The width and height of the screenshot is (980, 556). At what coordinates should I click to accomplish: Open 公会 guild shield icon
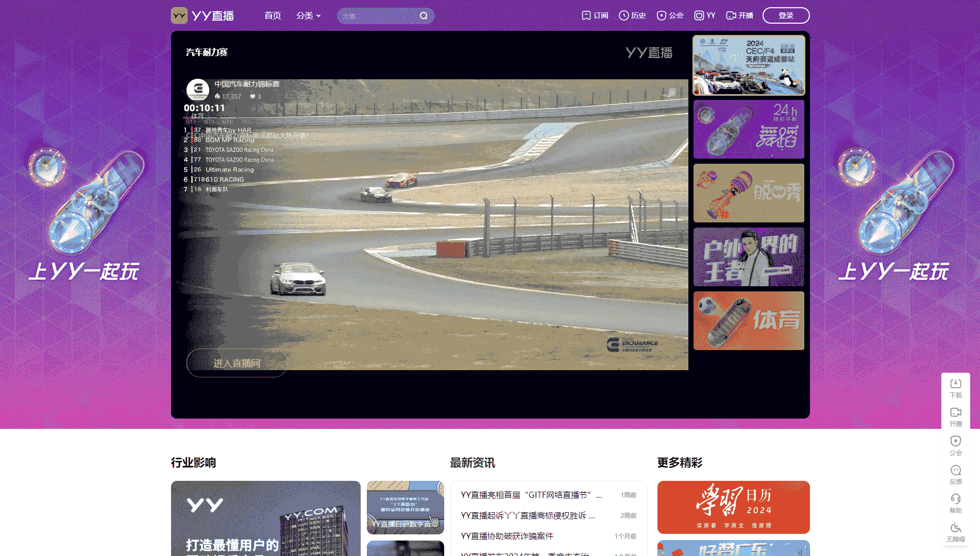point(662,15)
